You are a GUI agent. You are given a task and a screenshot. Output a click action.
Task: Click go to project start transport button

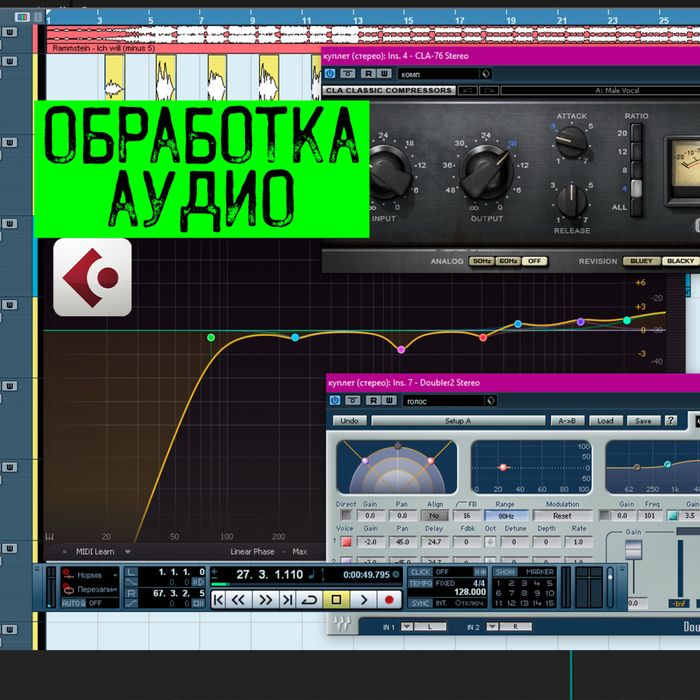(218, 600)
